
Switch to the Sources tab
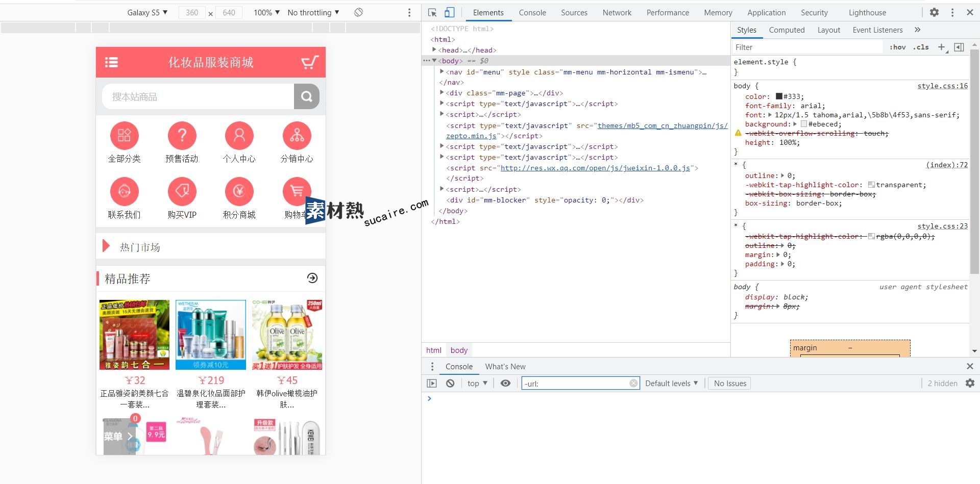tap(574, 12)
